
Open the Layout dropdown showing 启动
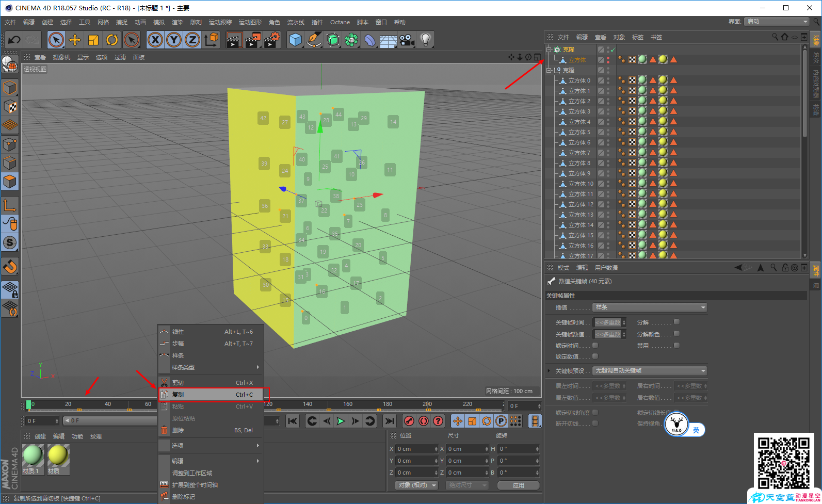click(777, 22)
